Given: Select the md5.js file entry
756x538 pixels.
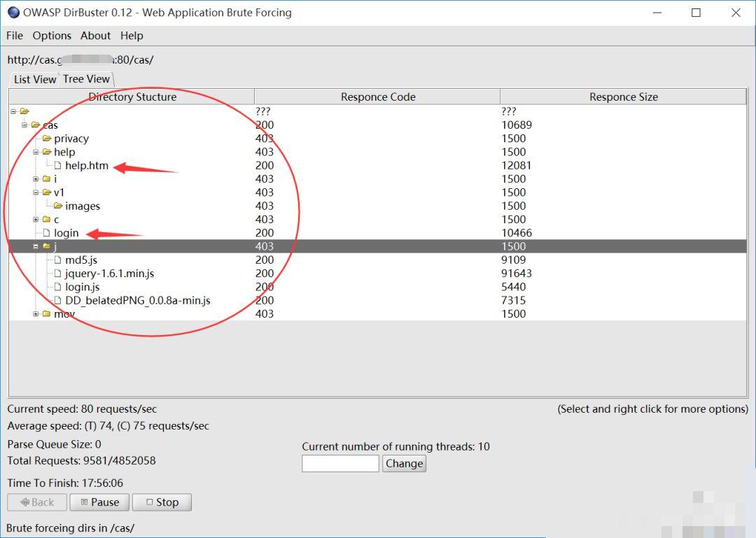Looking at the screenshot, I should pos(81,260).
